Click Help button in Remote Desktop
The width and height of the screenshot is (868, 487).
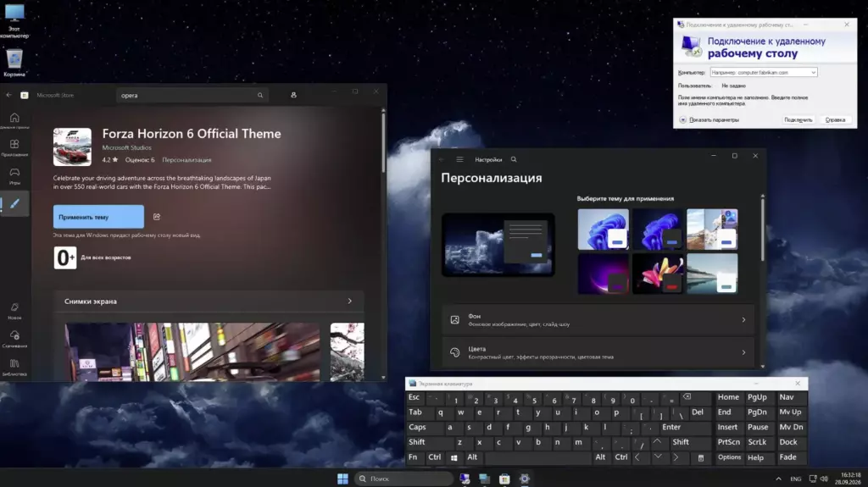(835, 120)
